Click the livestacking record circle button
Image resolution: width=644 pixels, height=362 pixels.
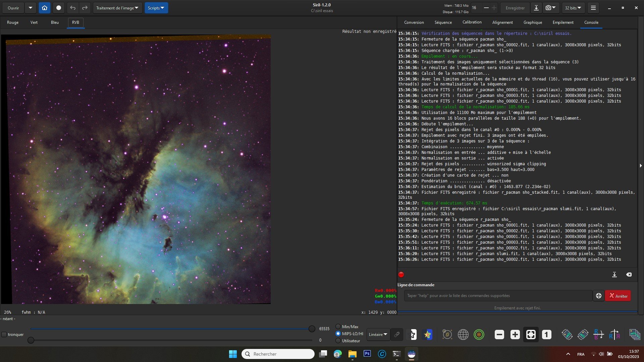coord(59,8)
